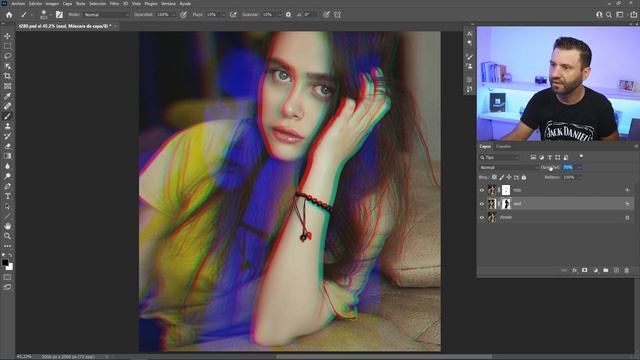Select the Horizontal Type tool

pyautogui.click(x=7, y=196)
